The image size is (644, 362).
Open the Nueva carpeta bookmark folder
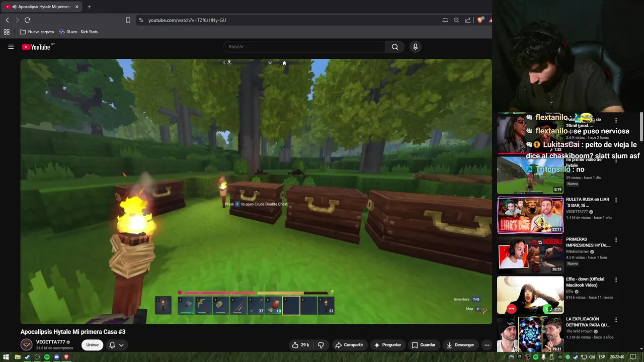[x=37, y=32]
